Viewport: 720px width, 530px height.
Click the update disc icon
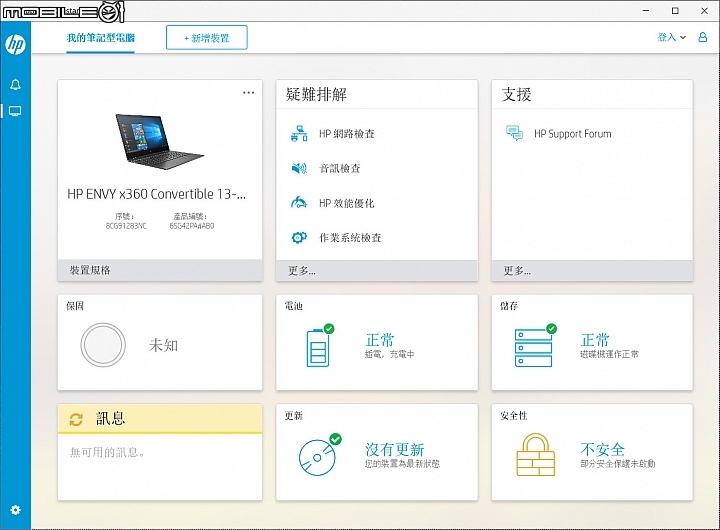320,455
